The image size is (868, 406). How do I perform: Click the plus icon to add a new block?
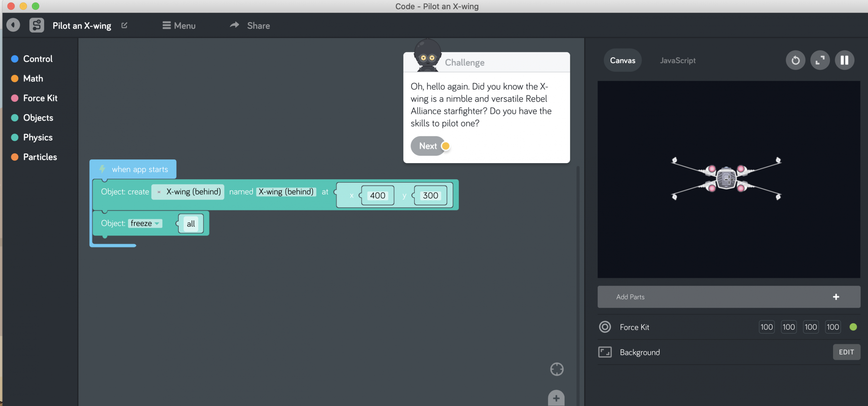tap(556, 399)
